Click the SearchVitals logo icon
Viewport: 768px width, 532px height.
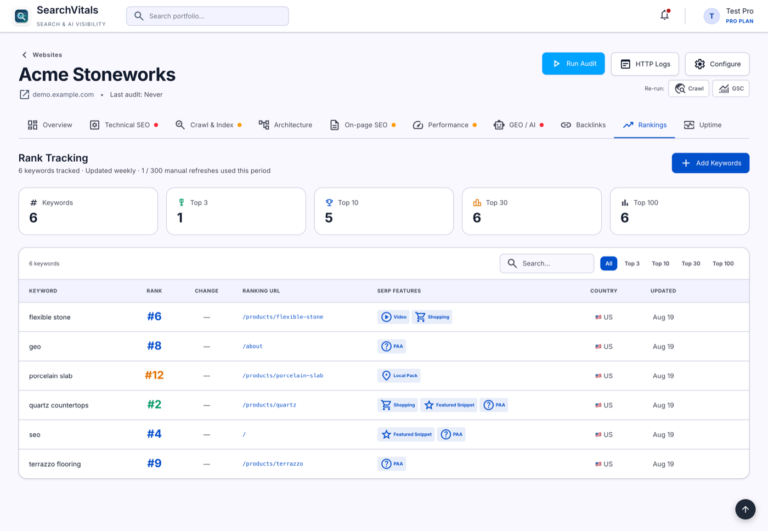[x=21, y=16]
